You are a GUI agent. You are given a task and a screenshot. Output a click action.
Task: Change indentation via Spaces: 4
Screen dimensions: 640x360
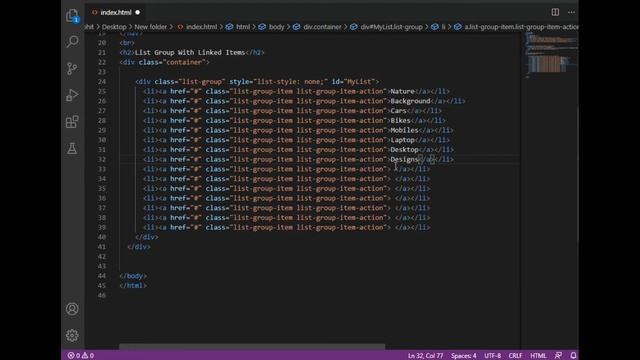click(463, 356)
